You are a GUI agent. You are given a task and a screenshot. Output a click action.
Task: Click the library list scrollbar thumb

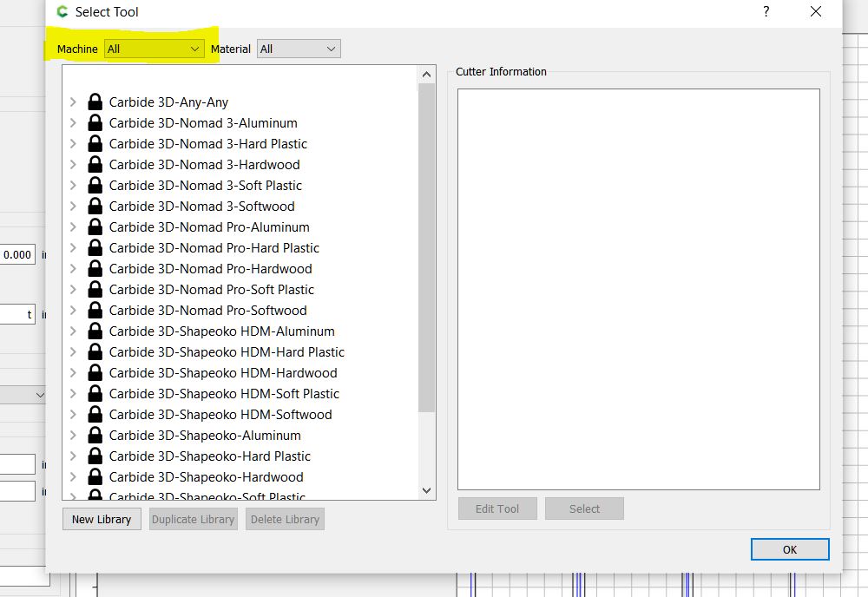tap(427, 247)
